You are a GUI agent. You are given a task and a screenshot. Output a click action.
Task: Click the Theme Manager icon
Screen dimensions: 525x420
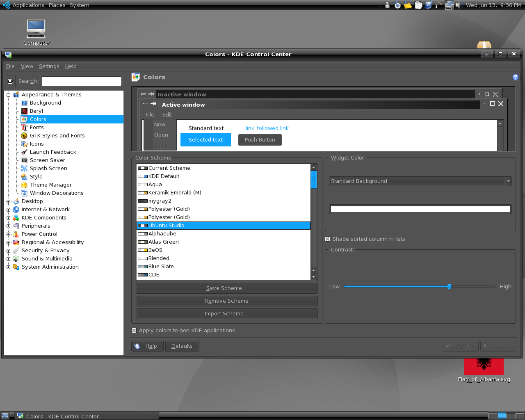(24, 185)
